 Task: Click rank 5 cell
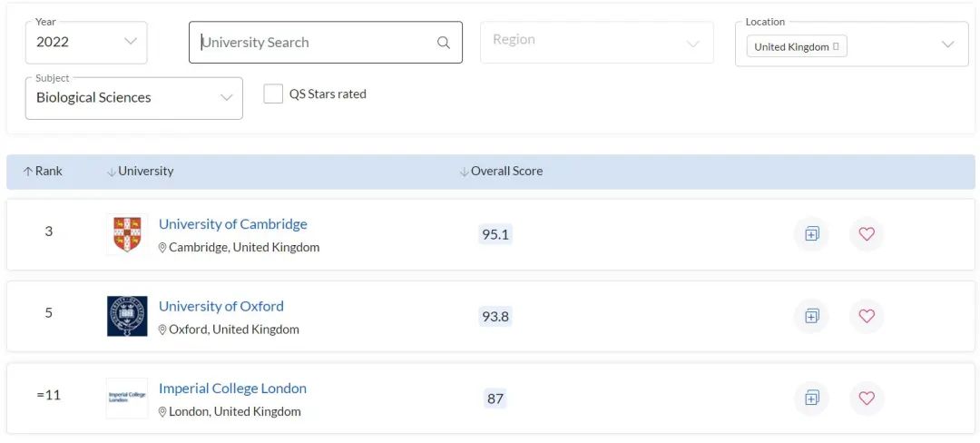coord(49,313)
